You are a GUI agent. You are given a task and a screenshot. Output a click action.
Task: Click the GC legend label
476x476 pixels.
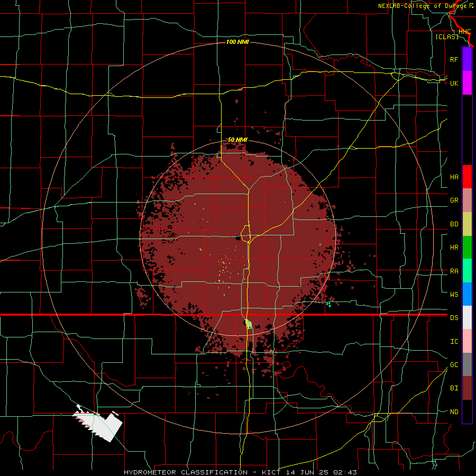point(454,365)
